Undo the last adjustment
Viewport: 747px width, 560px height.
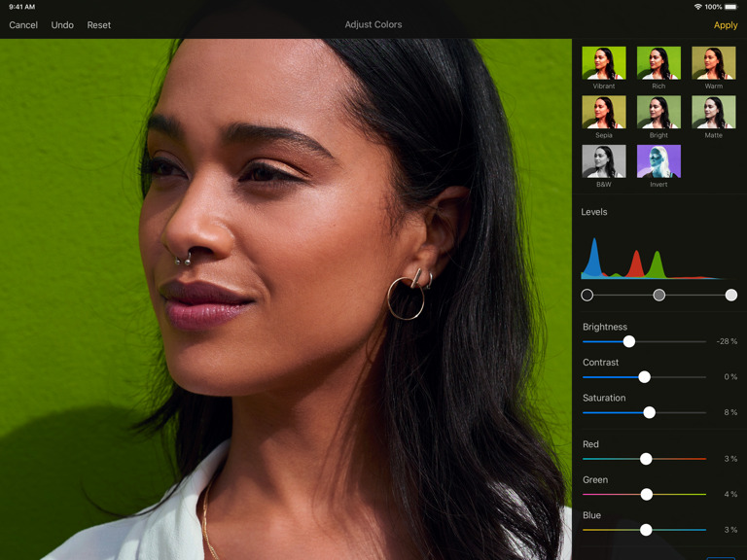62,25
